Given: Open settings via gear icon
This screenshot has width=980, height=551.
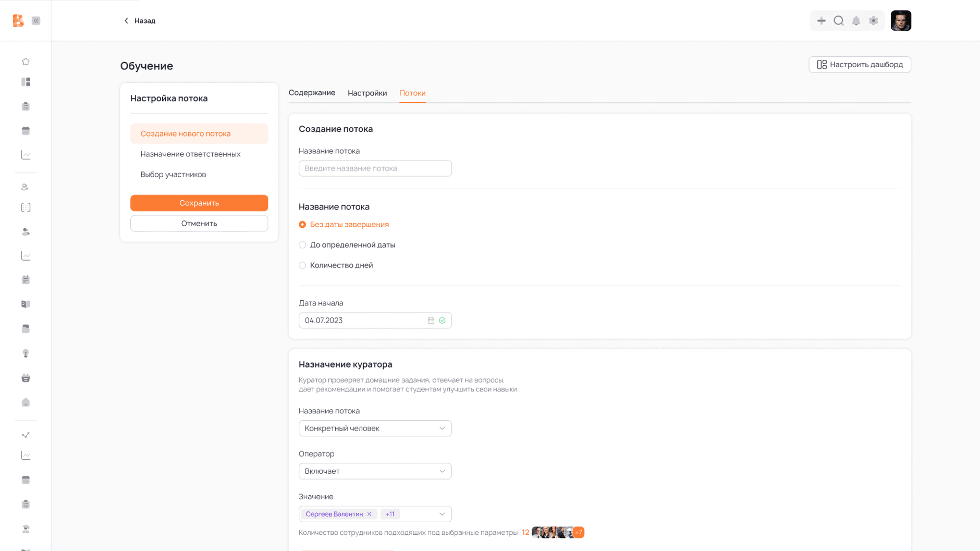Looking at the screenshot, I should [x=873, y=21].
